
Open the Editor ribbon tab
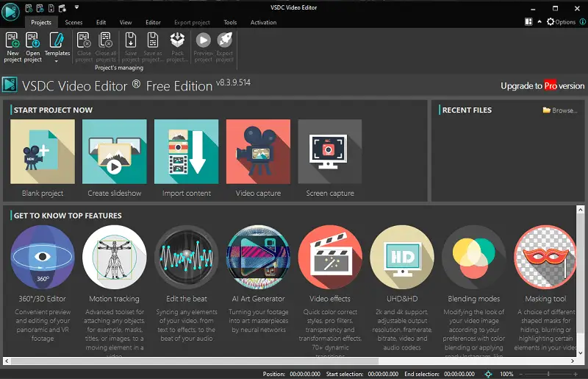pos(153,22)
